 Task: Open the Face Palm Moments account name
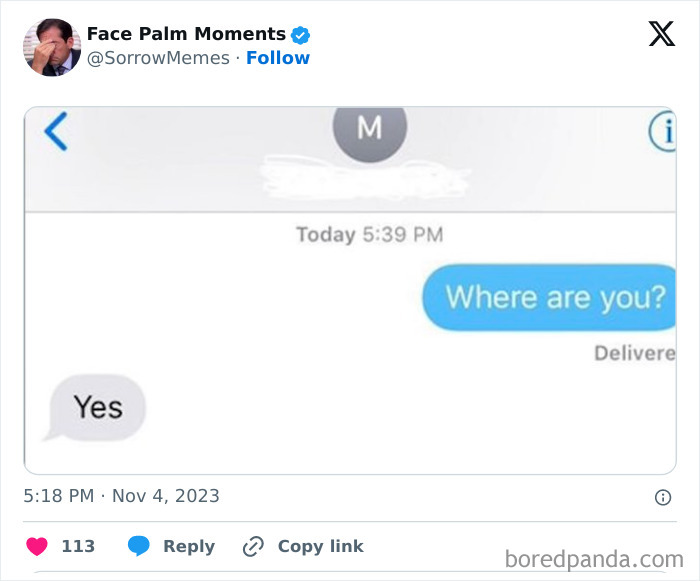(x=186, y=34)
